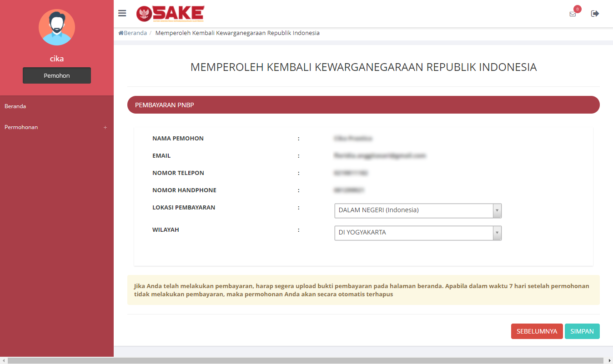
Task: Toggle the hamburger sidebar menu icon
Action: tap(122, 13)
